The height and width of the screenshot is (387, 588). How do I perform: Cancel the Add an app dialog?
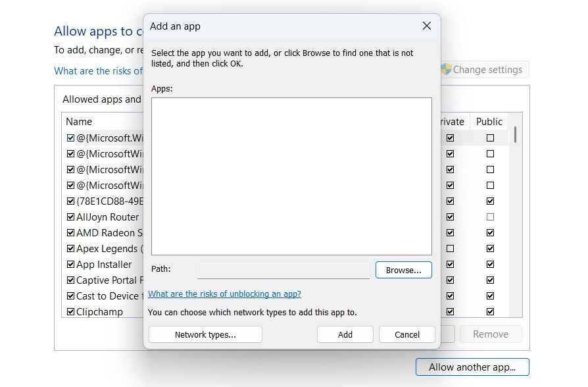click(x=407, y=334)
